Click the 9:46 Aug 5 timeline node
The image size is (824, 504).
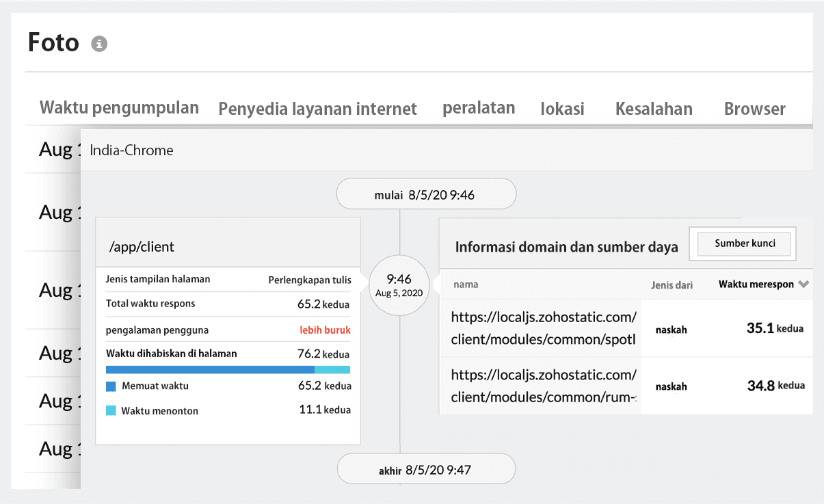[x=399, y=285]
